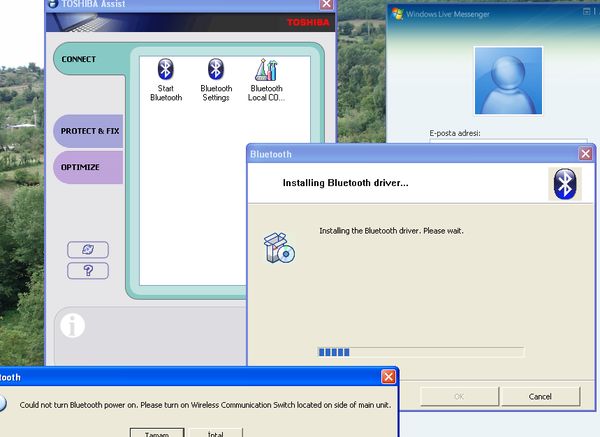The width and height of the screenshot is (600, 437).
Task: Close the Bluetooth power error dialog
Action: click(388, 377)
